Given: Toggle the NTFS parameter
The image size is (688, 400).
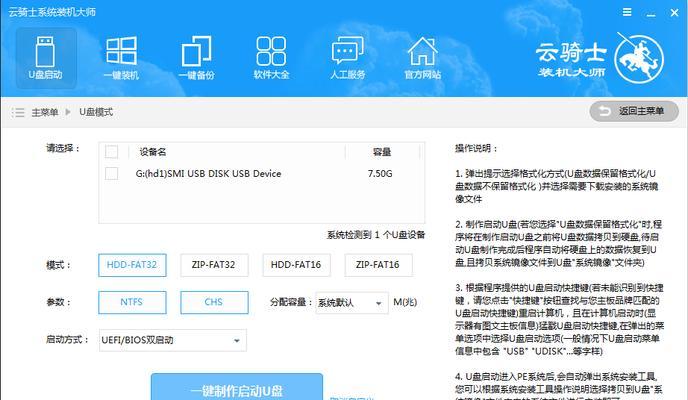Looking at the screenshot, I should 132,302.
